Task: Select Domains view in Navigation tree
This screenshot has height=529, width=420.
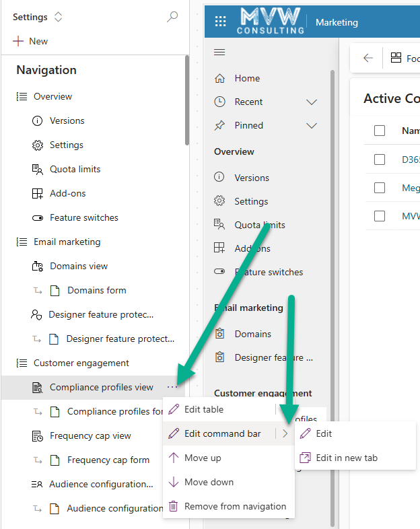Action: point(78,266)
